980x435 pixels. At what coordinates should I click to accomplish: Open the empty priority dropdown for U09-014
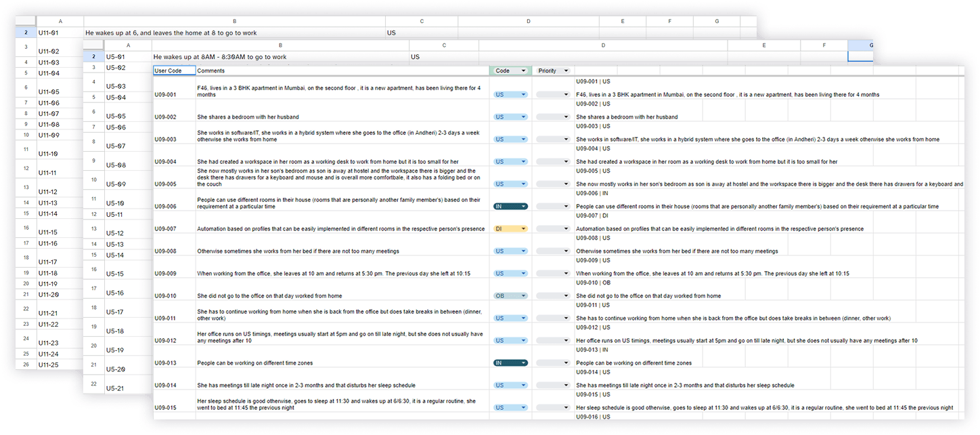click(553, 385)
